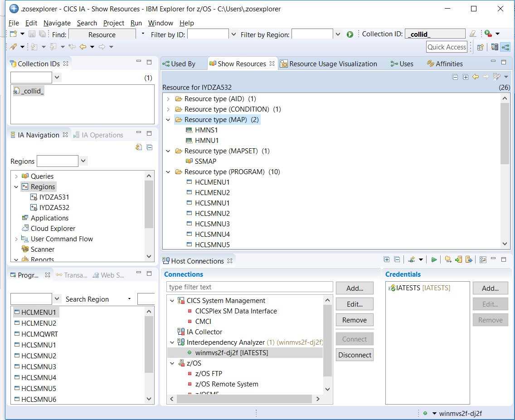515x420 pixels.
Task: Collapse all in the Show Resources view toolbar
Action: (x=455, y=77)
